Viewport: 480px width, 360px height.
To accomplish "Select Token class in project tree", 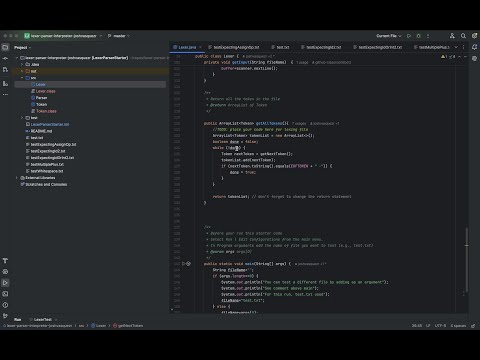I will point(39,104).
